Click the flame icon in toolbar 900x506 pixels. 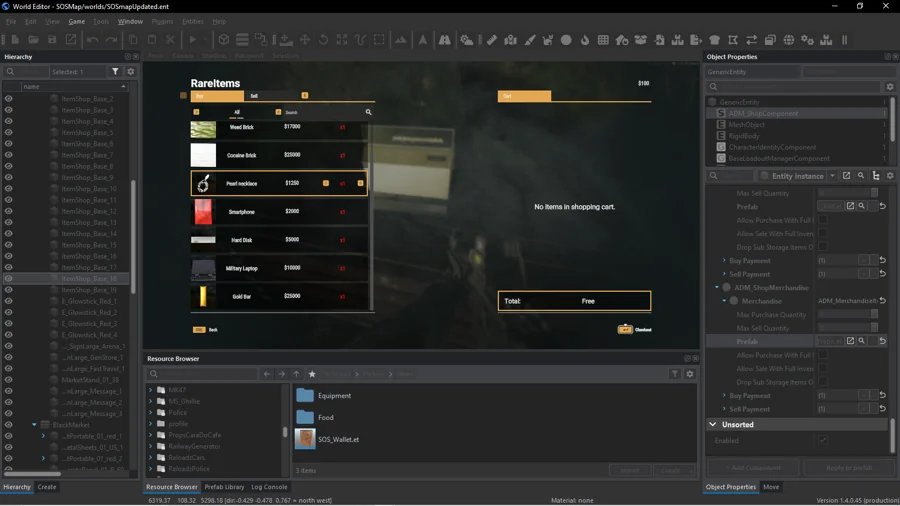(x=585, y=40)
